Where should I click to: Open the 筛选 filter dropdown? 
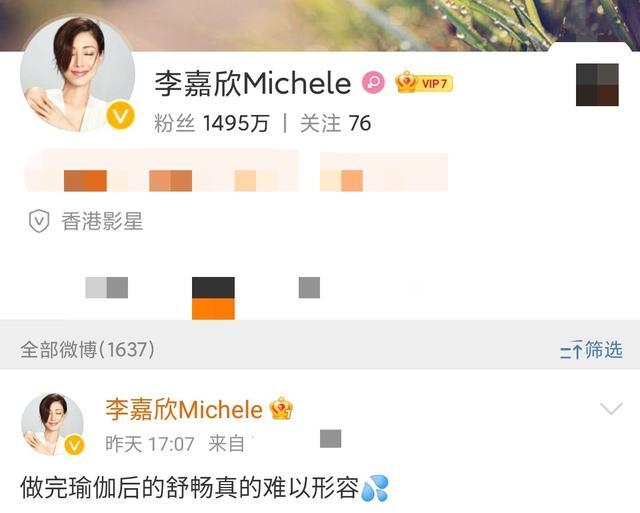click(591, 350)
